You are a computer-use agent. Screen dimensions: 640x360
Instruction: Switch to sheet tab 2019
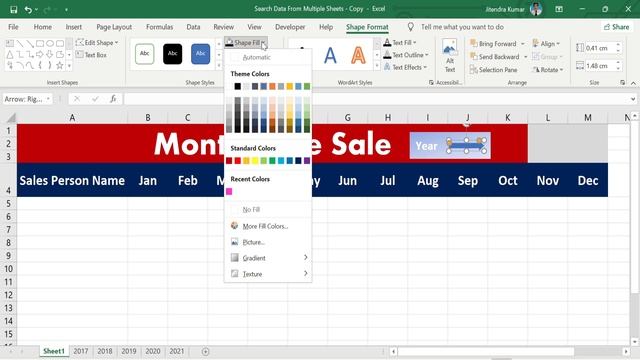coord(129,351)
